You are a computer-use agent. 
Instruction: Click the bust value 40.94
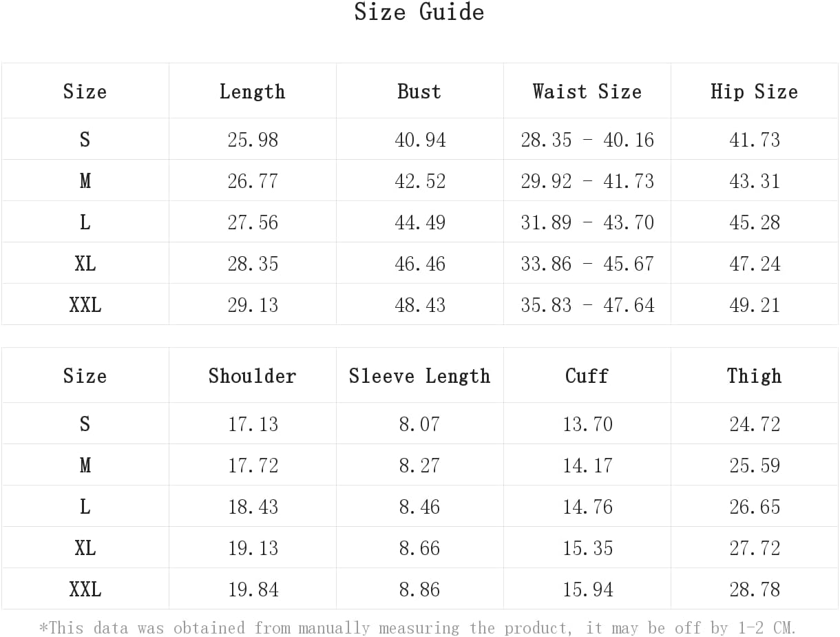[x=420, y=140]
